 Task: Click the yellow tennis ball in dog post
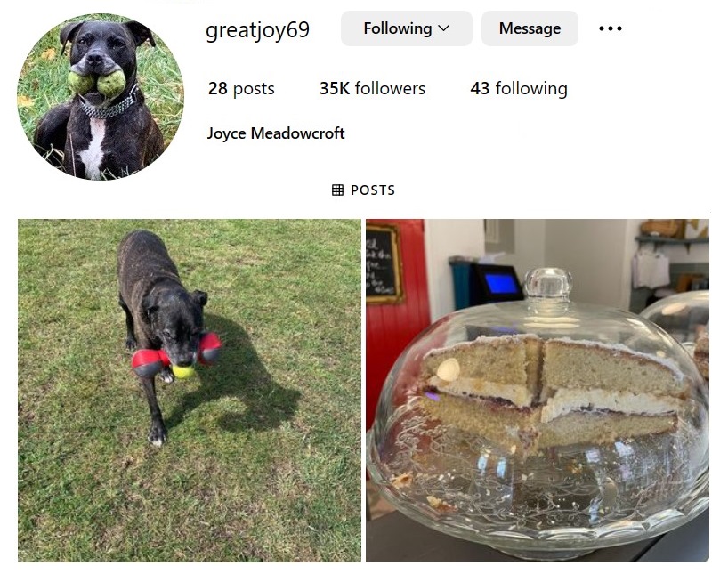point(183,371)
